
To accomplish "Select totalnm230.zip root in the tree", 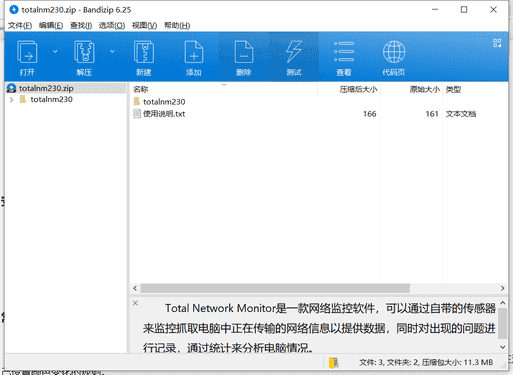I will point(46,88).
